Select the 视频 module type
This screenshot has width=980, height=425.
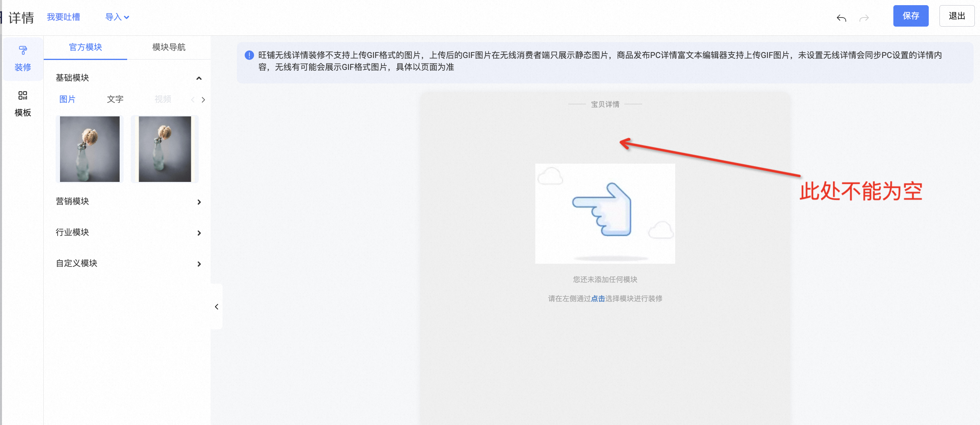[163, 99]
